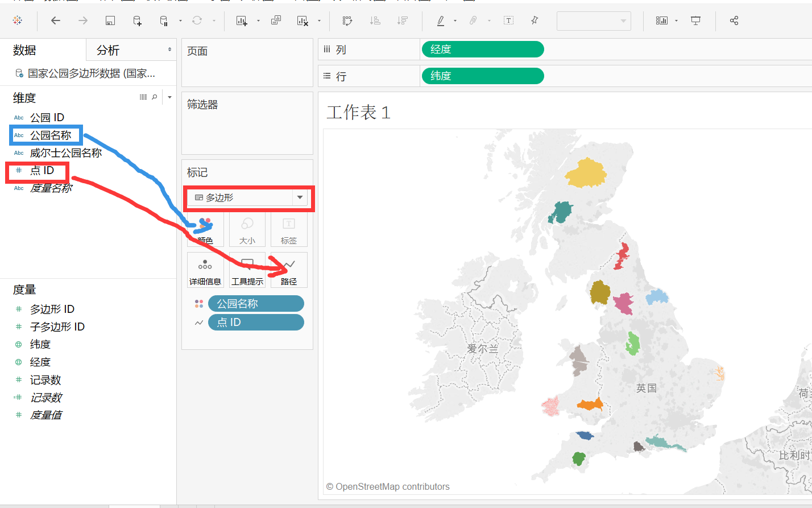
Task: Select the 经度 pill on columns shelf
Action: tap(483, 49)
